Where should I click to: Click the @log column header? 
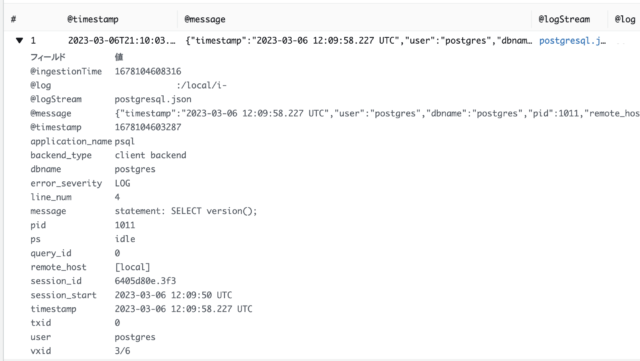pos(625,19)
